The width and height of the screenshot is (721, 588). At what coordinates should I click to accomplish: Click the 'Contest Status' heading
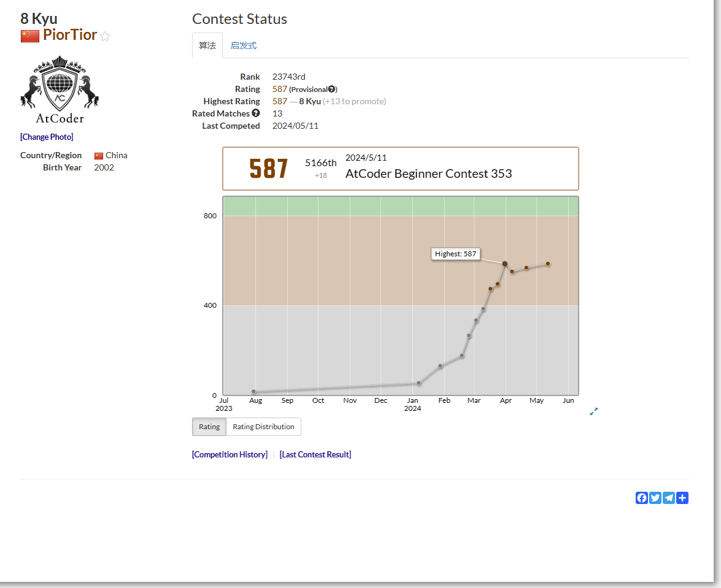click(239, 19)
